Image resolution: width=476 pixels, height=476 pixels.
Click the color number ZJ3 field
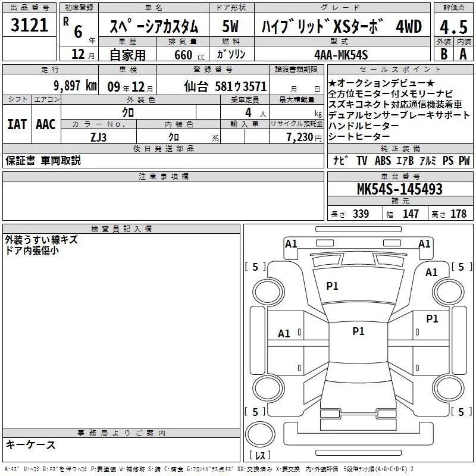(99, 137)
